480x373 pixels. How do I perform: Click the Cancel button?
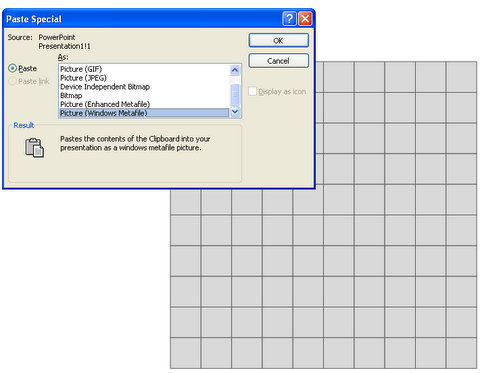coord(278,61)
